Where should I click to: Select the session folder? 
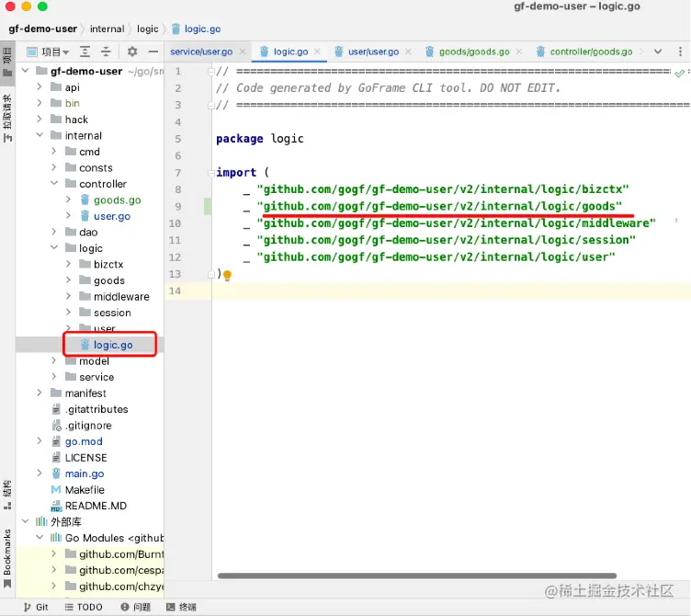[x=112, y=313]
